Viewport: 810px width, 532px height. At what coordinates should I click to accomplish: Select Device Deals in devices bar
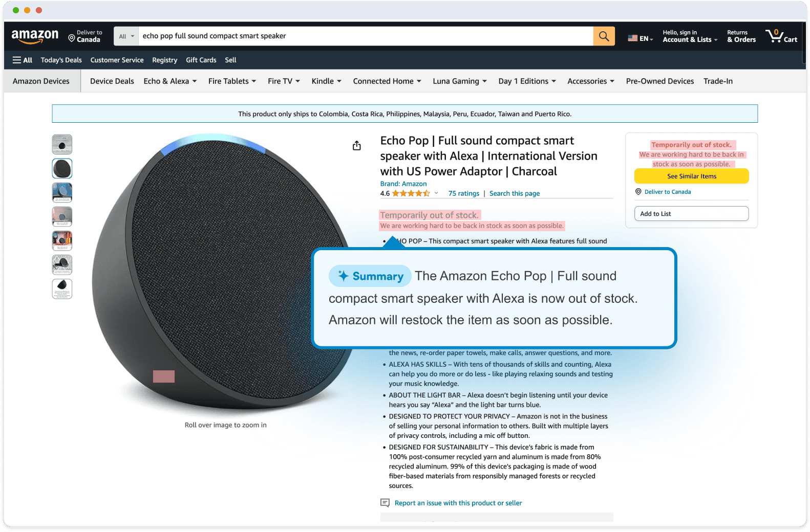click(x=112, y=81)
